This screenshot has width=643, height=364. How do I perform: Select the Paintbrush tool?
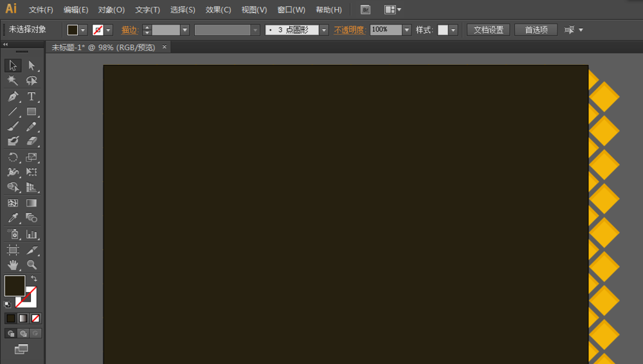(x=13, y=127)
